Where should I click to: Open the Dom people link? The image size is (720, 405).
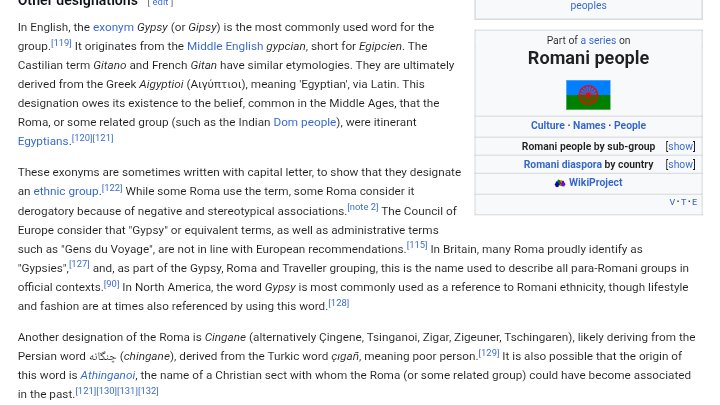[305, 122]
